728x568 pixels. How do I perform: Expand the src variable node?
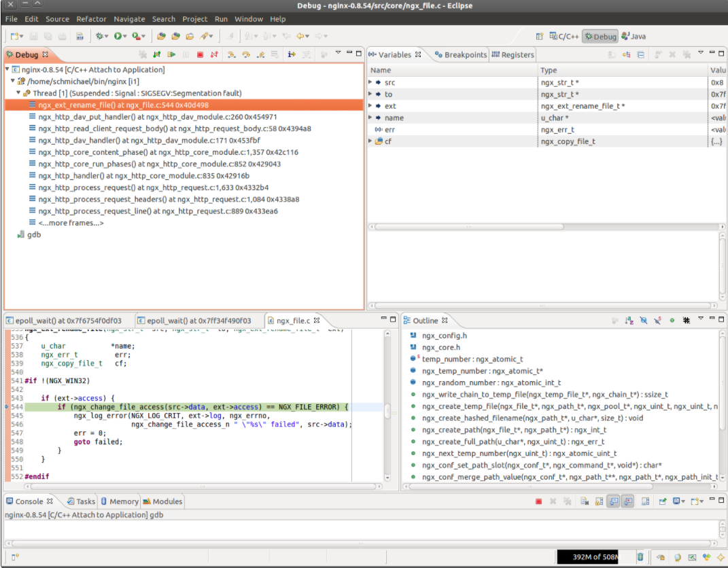pos(370,82)
